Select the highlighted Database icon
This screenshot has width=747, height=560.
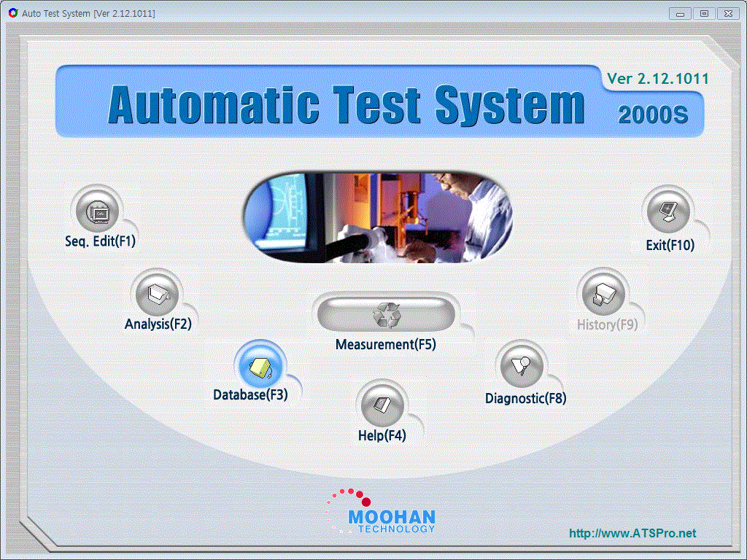click(260, 367)
